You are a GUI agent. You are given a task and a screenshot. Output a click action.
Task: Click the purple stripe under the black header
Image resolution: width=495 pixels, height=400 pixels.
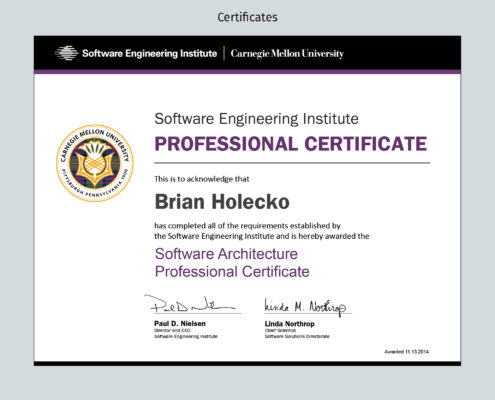(x=247, y=72)
